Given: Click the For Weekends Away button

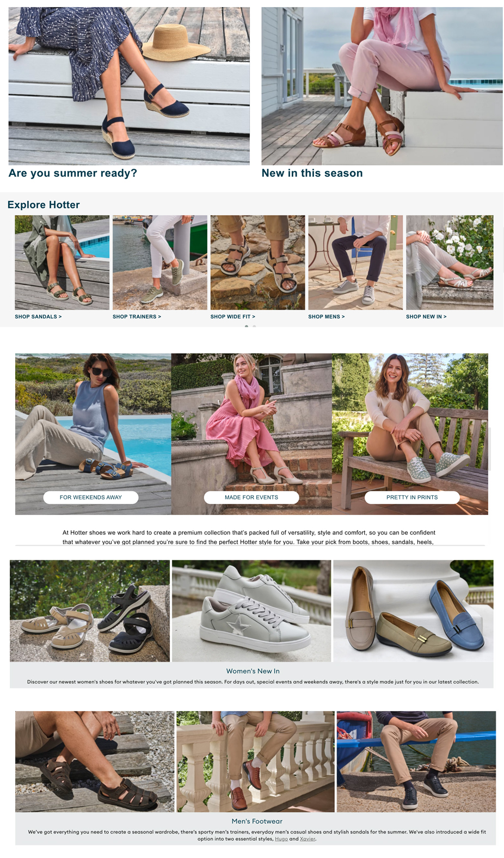Looking at the screenshot, I should pos(91,497).
